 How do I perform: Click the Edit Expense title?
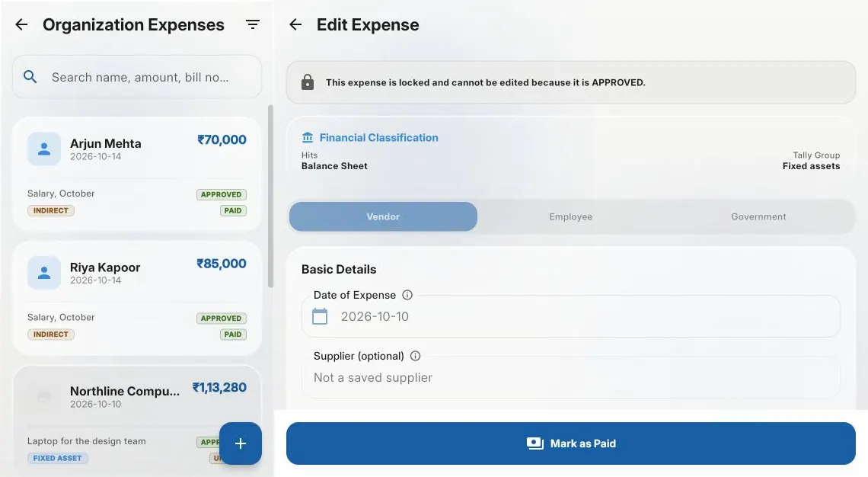click(x=368, y=25)
